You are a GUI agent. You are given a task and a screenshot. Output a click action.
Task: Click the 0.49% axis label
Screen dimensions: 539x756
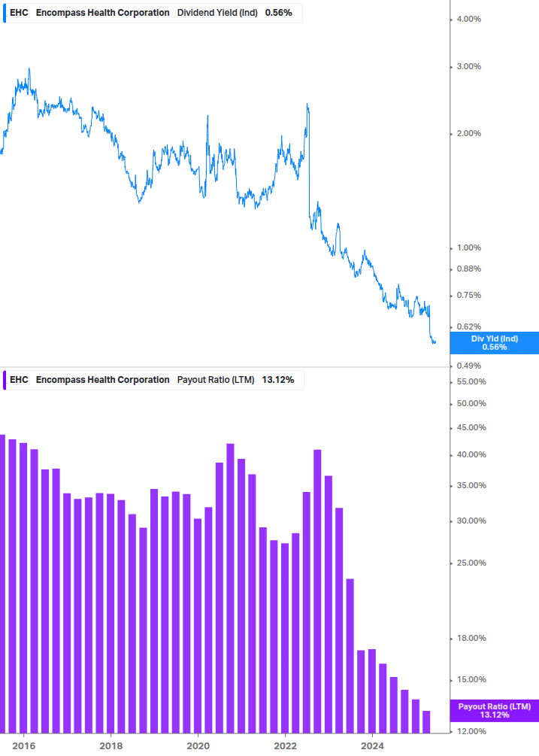468,366
